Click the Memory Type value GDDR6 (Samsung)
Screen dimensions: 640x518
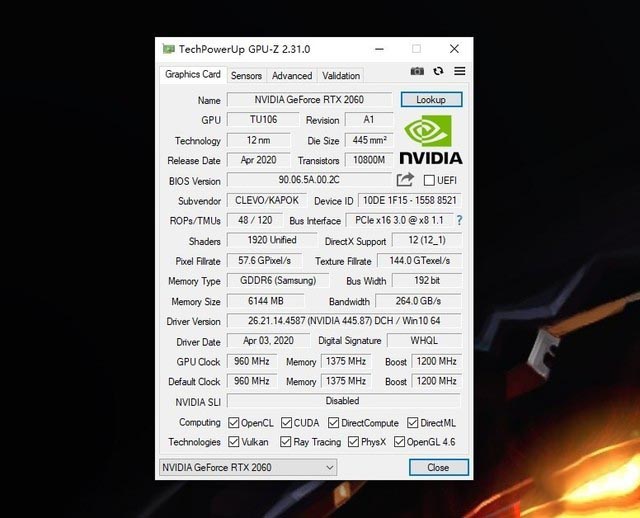(278, 280)
